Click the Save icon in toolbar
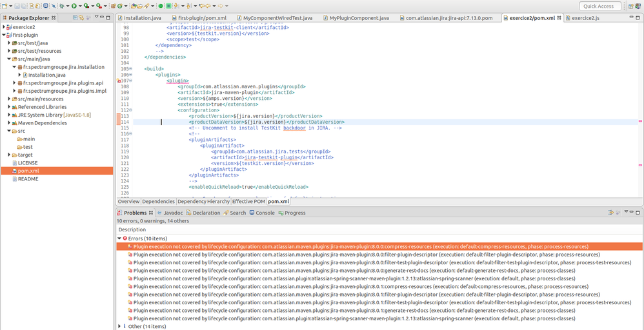Viewport: 644px width, 330px height. point(17,6)
